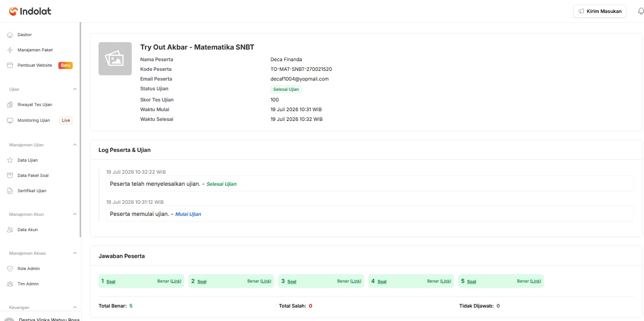644x321 pixels.
Task: Open the Soal link for question 5
Action: [471, 282]
